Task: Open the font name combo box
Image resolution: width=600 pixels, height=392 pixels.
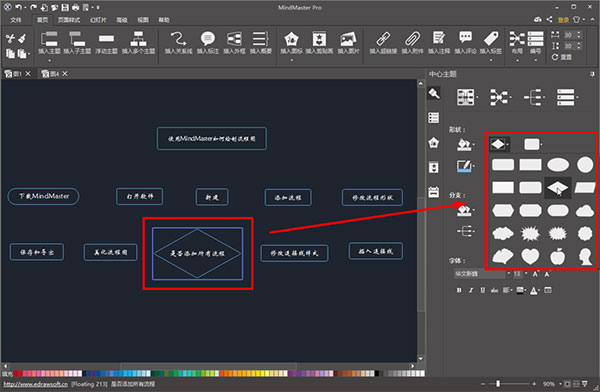Action: pyautogui.click(x=482, y=274)
